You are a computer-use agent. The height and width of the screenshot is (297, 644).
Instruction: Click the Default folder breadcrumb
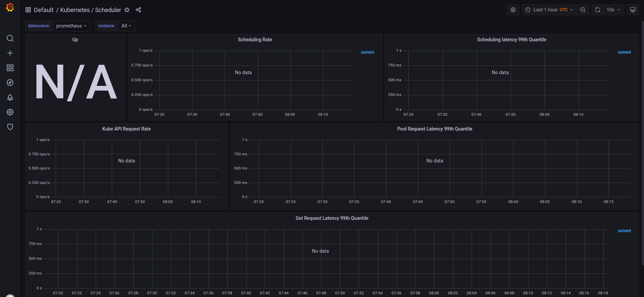[x=44, y=10]
